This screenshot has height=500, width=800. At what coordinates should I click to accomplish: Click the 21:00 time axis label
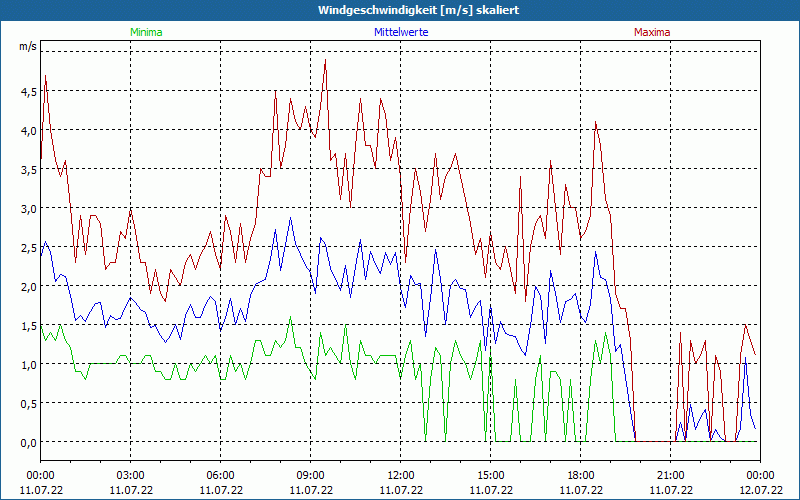[670, 476]
